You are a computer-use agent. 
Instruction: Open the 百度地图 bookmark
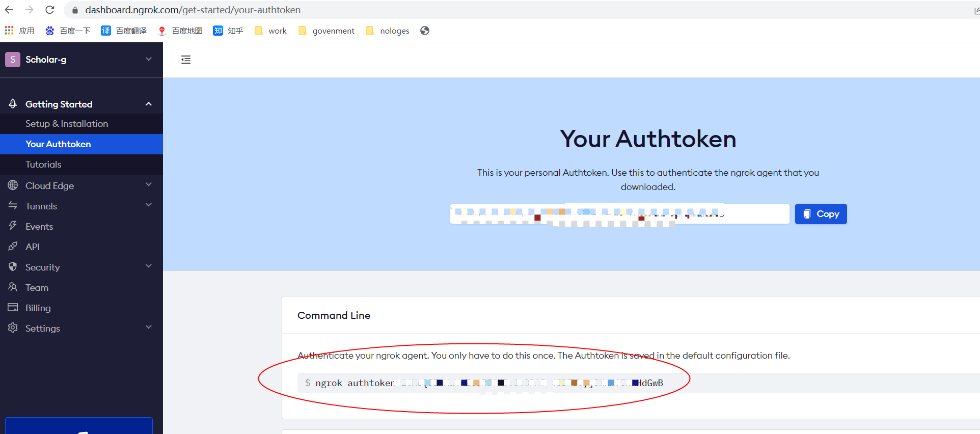point(180,31)
